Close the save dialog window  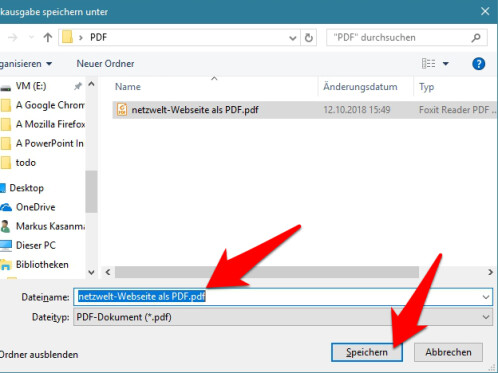485,11
